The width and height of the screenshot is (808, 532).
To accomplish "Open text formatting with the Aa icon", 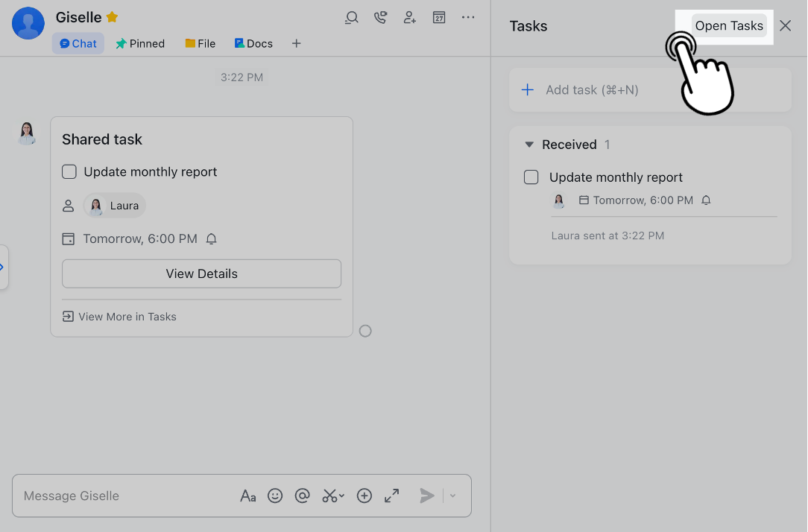I will pyautogui.click(x=248, y=495).
